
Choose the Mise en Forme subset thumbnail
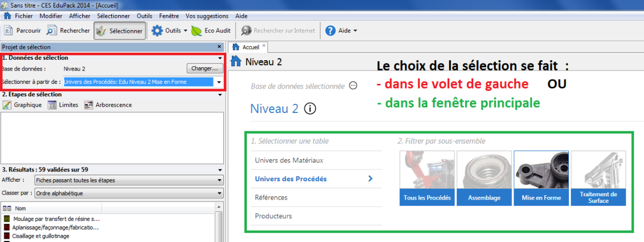pos(541,178)
